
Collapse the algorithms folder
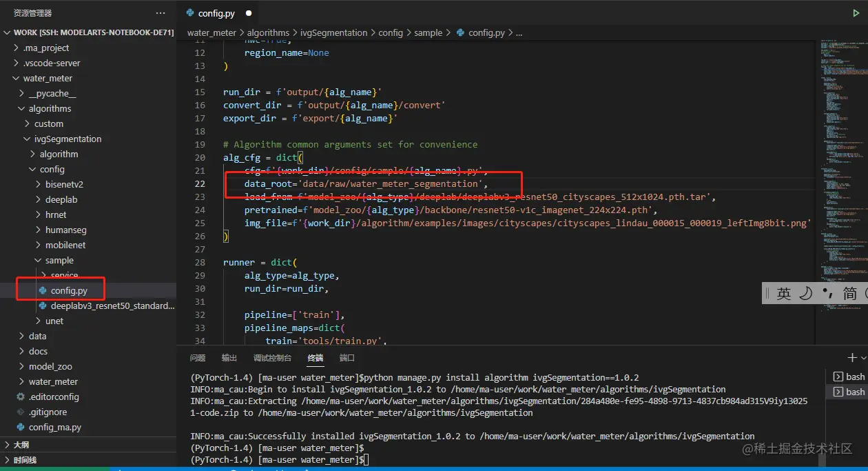tap(22, 109)
